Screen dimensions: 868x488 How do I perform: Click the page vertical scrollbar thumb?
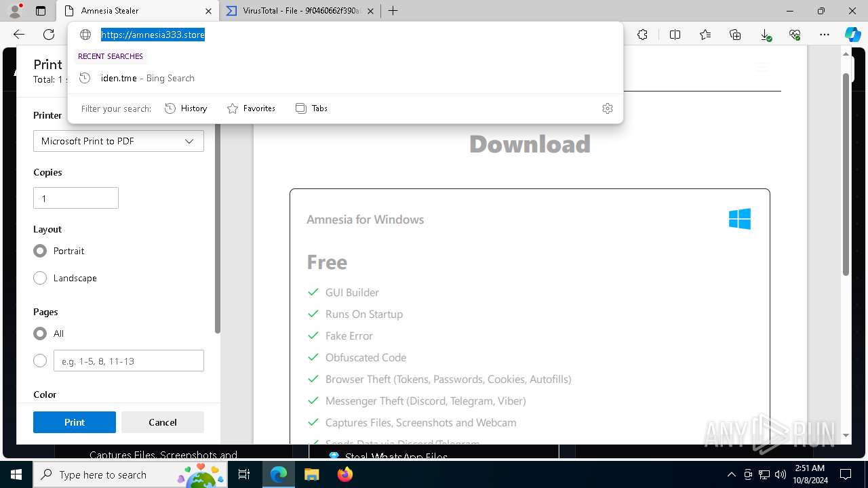pyautogui.click(x=846, y=173)
